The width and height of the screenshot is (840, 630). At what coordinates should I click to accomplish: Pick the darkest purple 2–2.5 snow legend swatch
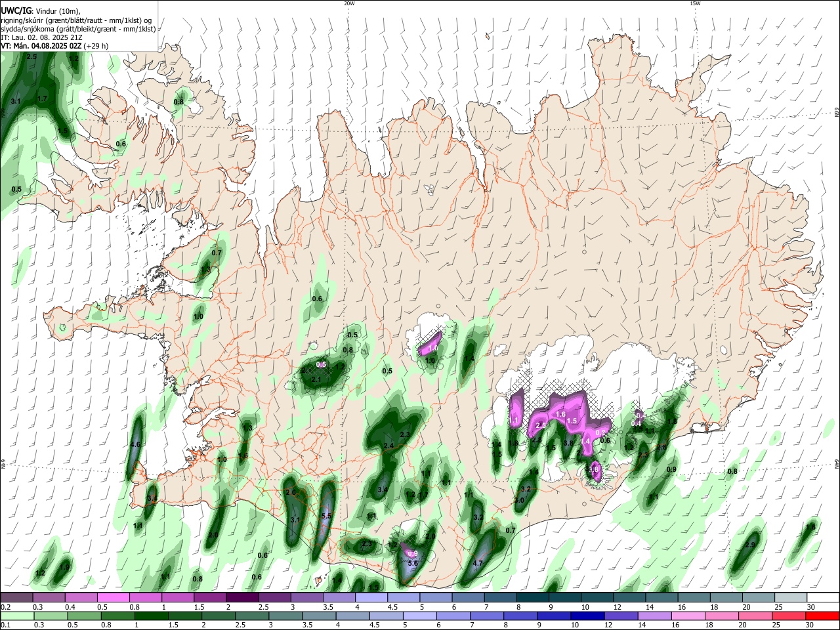tap(242, 597)
